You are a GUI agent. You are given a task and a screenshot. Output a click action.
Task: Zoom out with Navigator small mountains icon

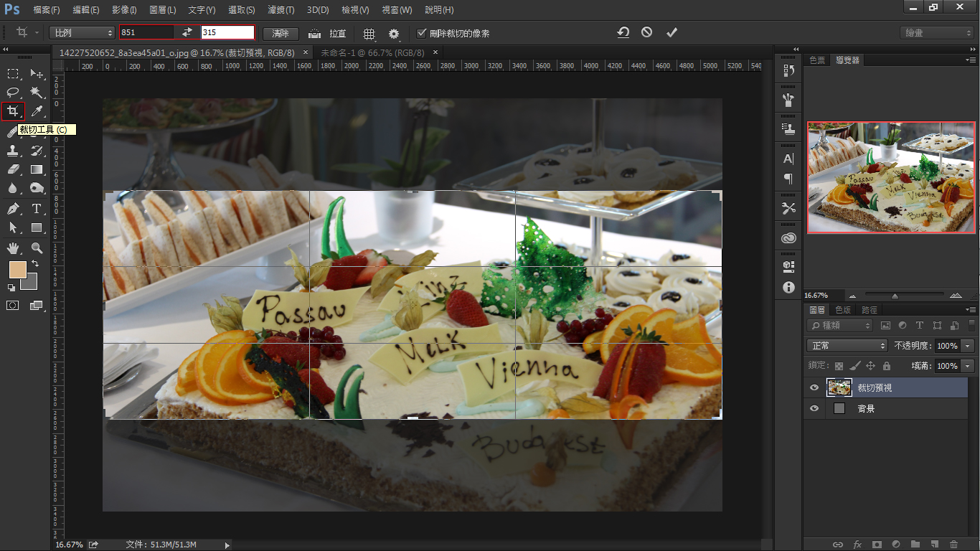coord(853,296)
